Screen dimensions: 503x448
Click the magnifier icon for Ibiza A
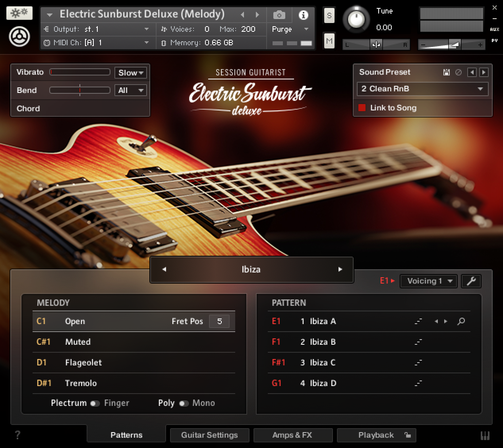coord(461,321)
